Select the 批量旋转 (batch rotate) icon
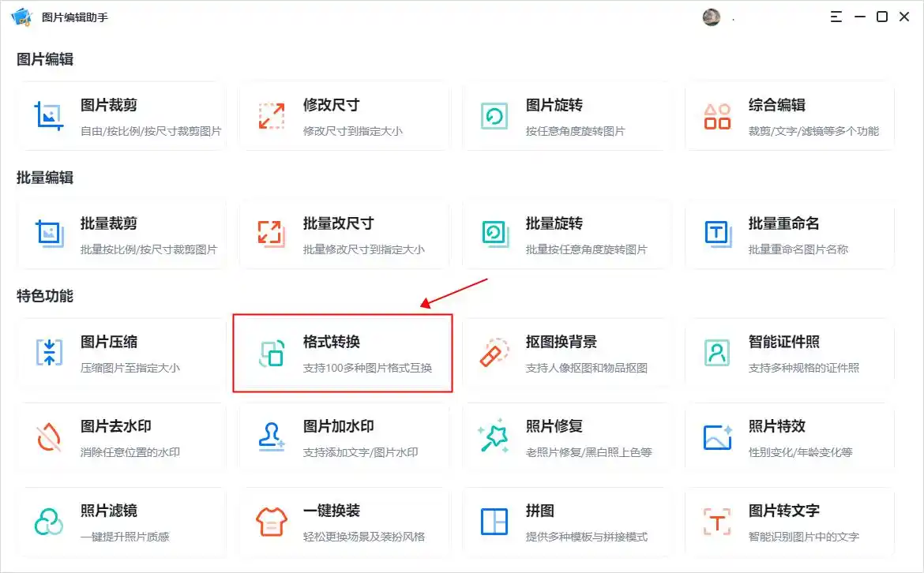Screen dimensions: 924x573 click(493, 234)
